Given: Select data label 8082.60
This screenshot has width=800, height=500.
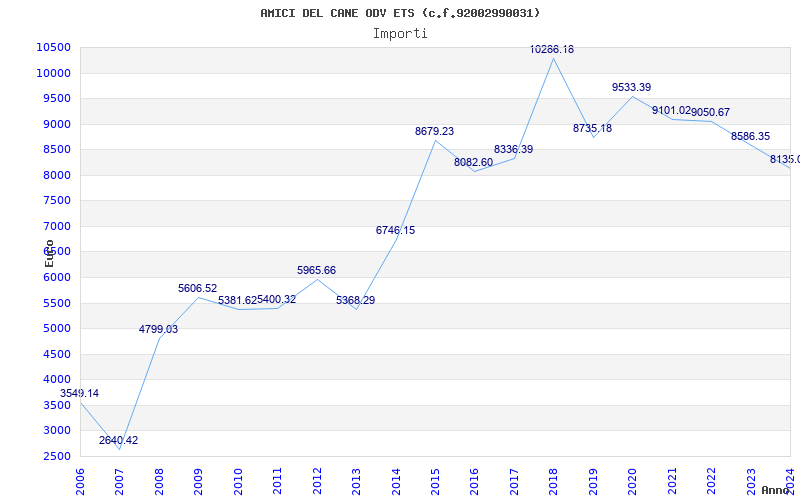Looking at the screenshot, I should click(473, 162).
